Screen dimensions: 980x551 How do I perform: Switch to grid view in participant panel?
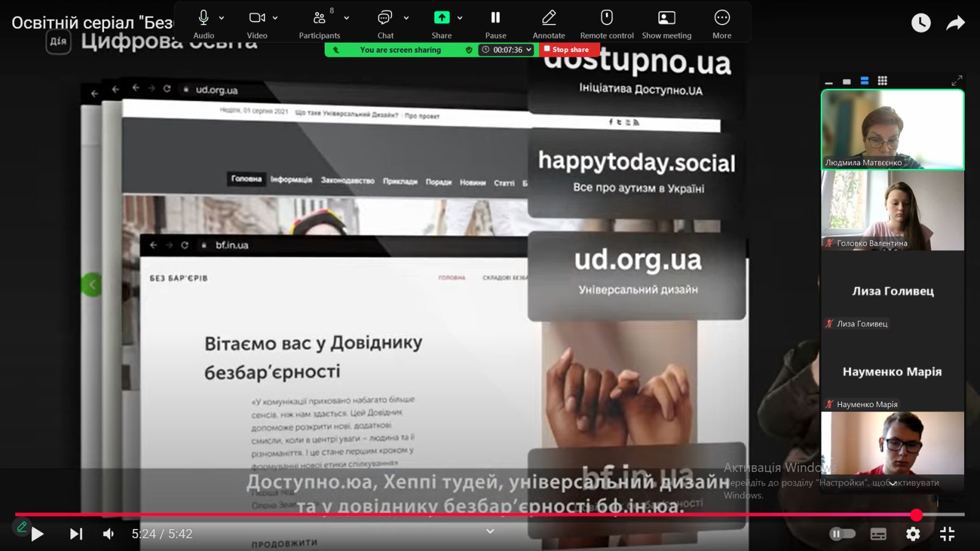[882, 81]
